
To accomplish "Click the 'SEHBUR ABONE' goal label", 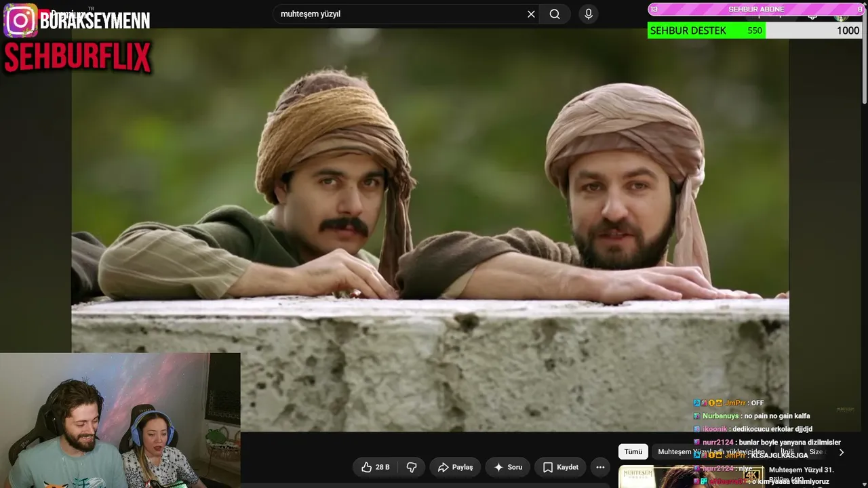I will (x=756, y=9).
